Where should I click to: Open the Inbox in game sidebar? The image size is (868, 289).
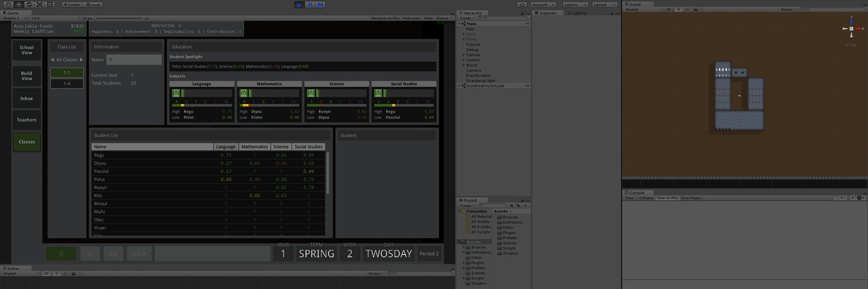pyautogui.click(x=27, y=98)
